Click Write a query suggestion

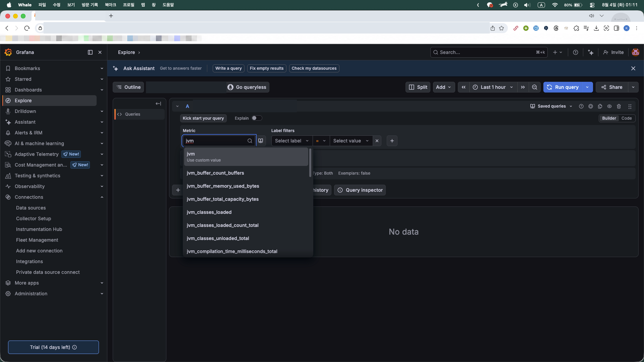tap(228, 68)
